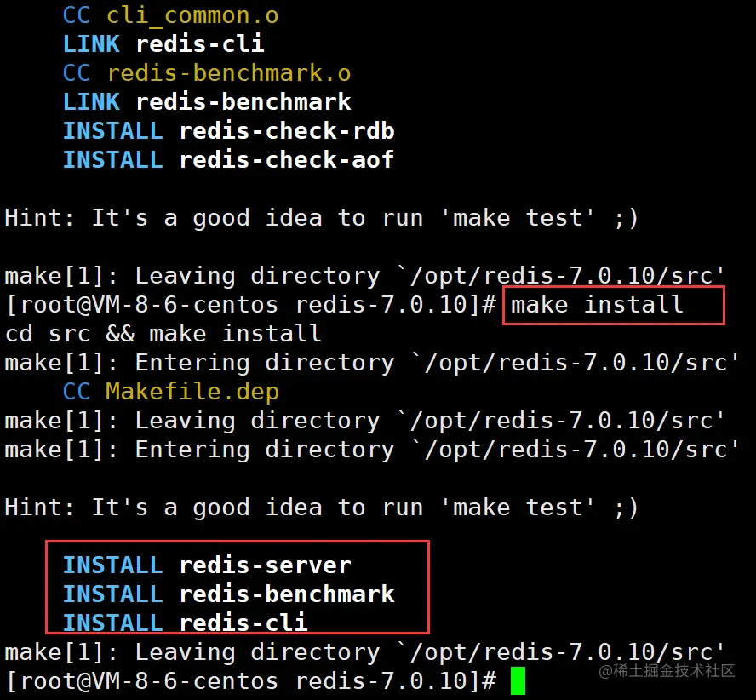Click the "Entering directory" line above "CC Makefile.dep"

(372, 363)
